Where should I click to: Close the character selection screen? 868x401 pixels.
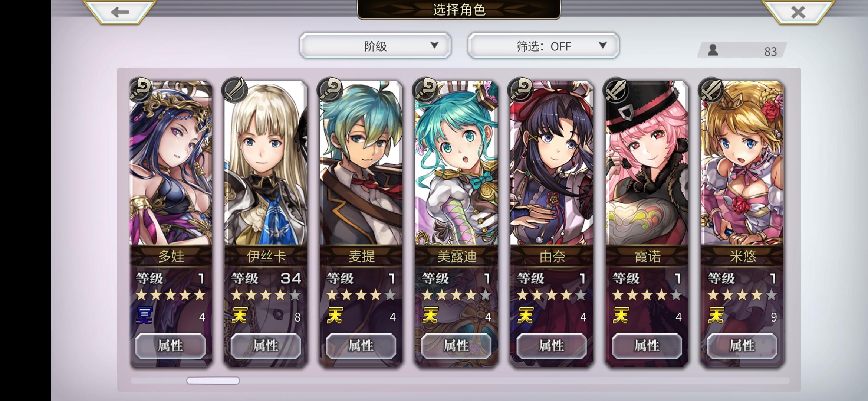pyautogui.click(x=798, y=12)
